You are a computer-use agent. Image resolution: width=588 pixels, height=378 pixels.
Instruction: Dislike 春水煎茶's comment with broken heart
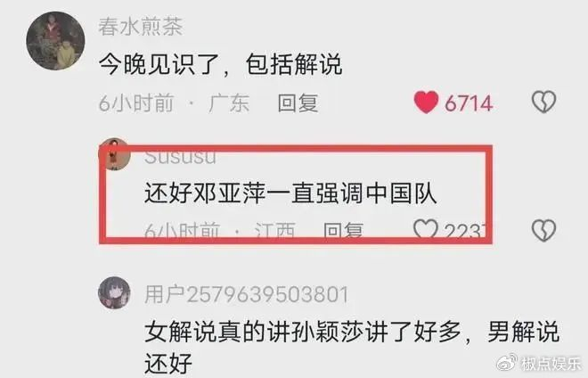point(543,102)
